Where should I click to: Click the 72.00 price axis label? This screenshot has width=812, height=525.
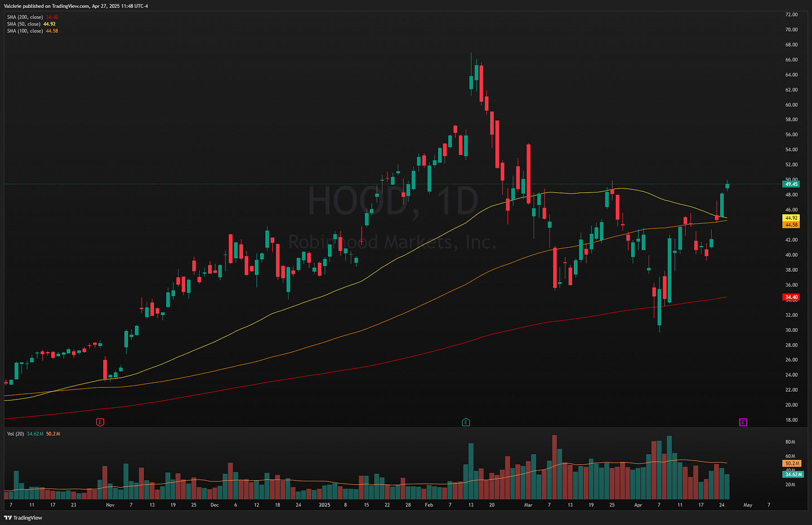791,15
